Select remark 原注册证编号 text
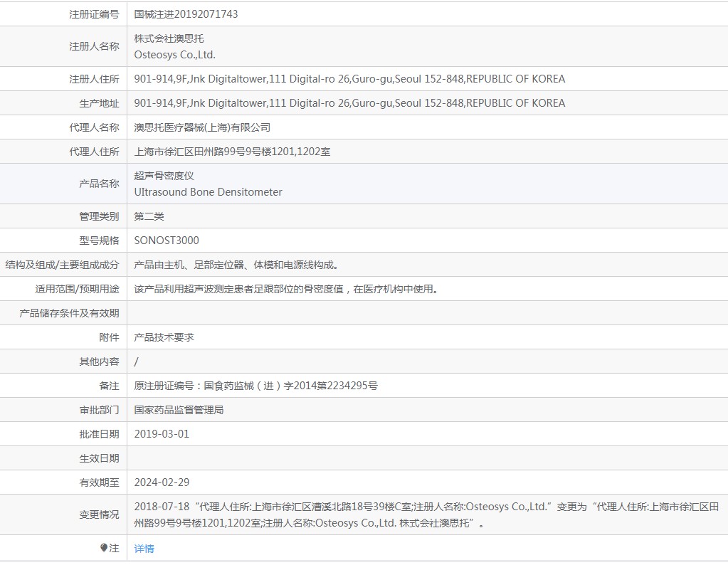The width and height of the screenshot is (728, 565). click(255, 386)
